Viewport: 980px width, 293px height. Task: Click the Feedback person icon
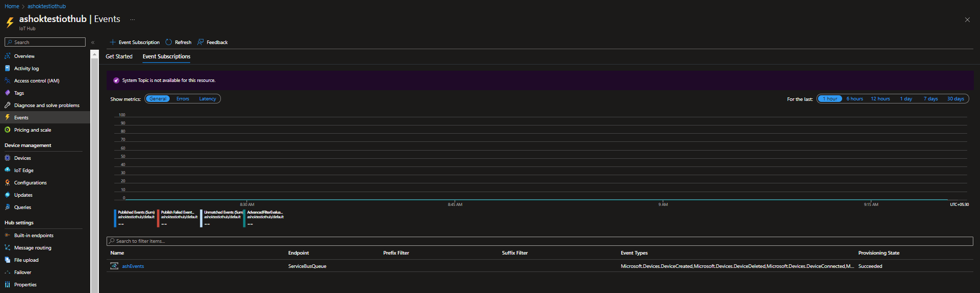click(x=200, y=42)
